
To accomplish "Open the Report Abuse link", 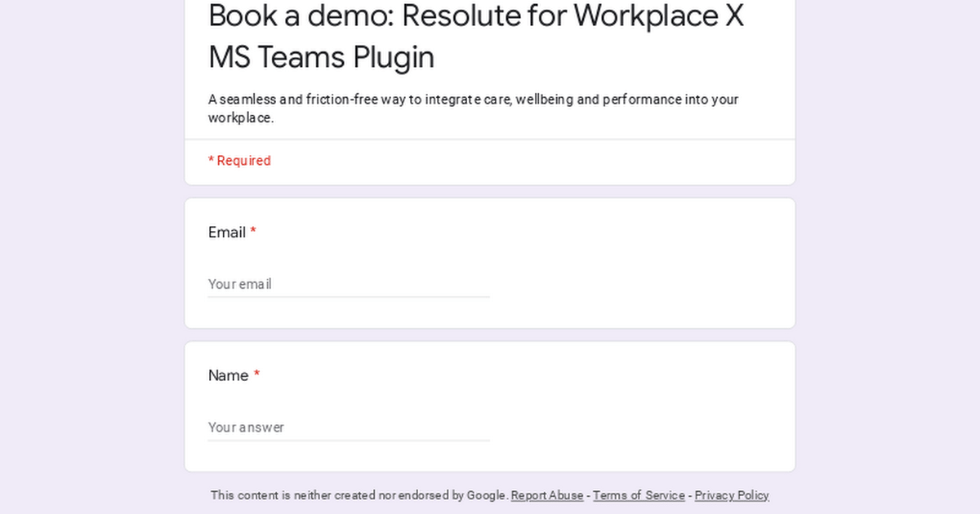I will [x=546, y=495].
